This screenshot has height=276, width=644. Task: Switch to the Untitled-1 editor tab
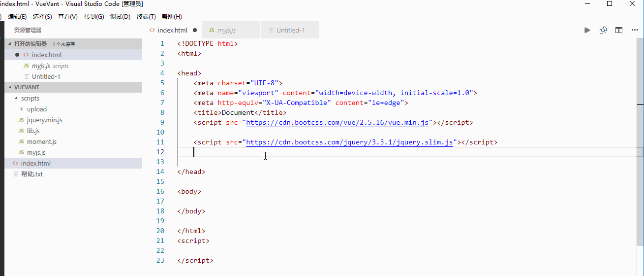pyautogui.click(x=290, y=30)
